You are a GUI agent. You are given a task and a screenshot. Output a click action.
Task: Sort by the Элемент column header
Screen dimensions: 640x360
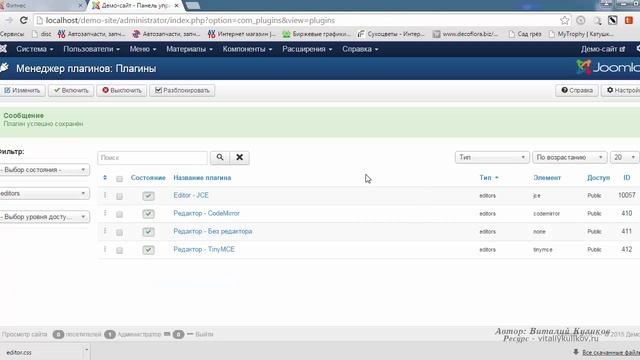pos(547,178)
